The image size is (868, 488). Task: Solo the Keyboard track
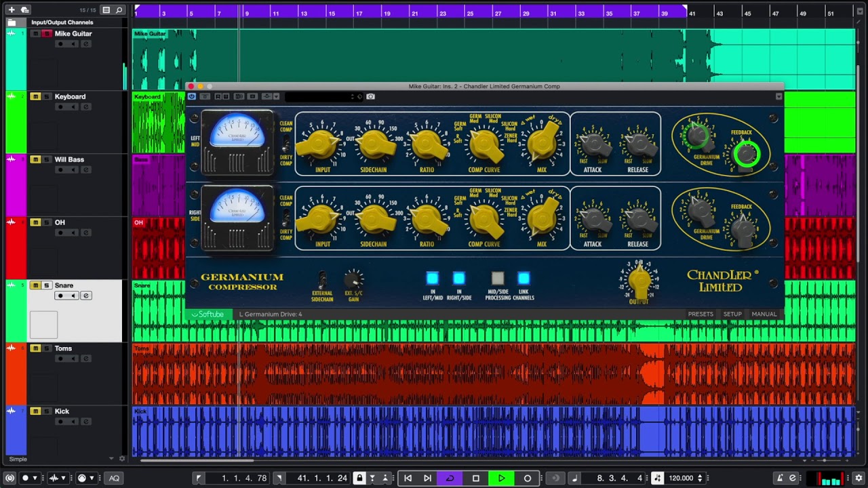pos(47,97)
